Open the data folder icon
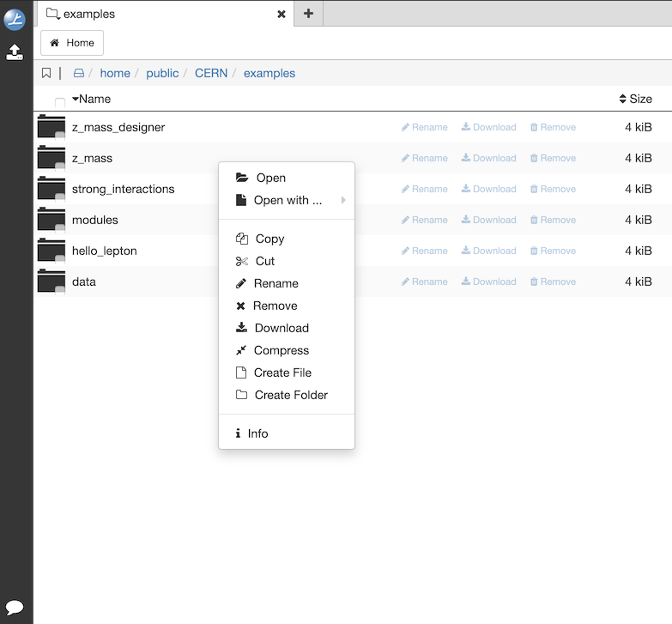This screenshot has width=672, height=624. pyautogui.click(x=51, y=282)
